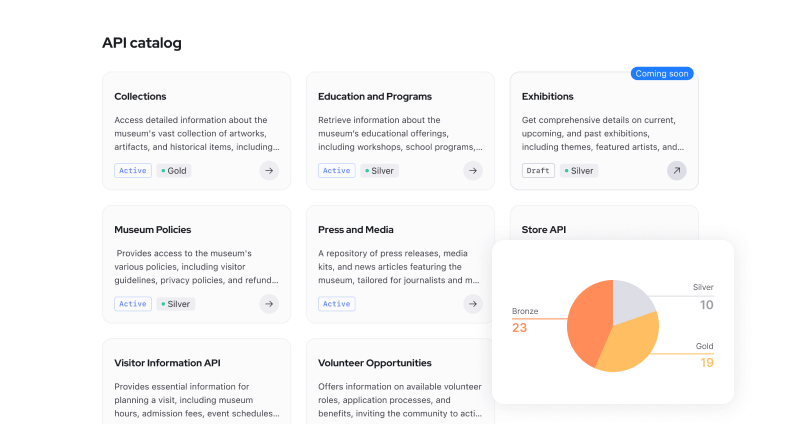The height and width of the screenshot is (424, 800).
Task: Open Press and Media arrow icon
Action: pos(473,304)
